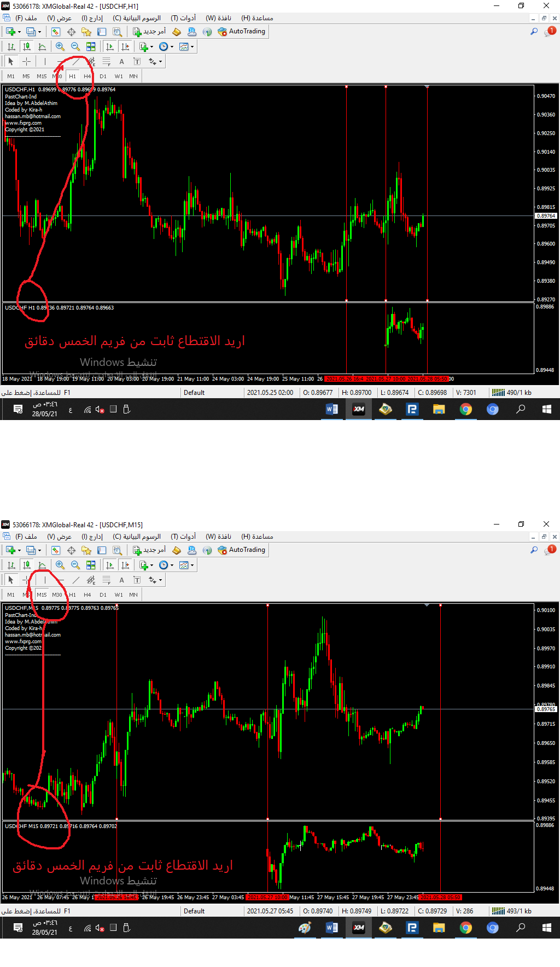
Task: Click AutoTrading button in bottom M15 window
Action: coord(242,550)
